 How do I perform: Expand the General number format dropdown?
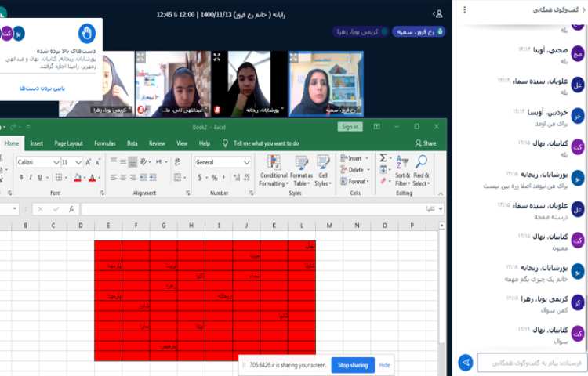246,162
